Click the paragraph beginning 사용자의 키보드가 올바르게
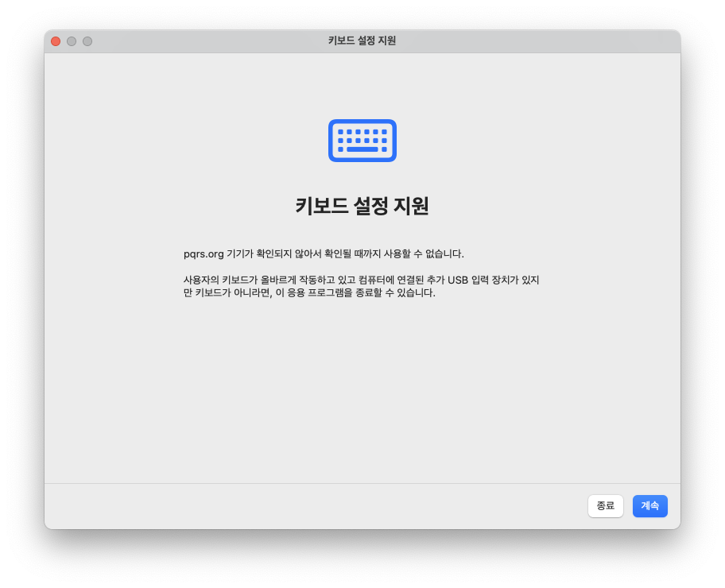The image size is (725, 588). pos(361,286)
